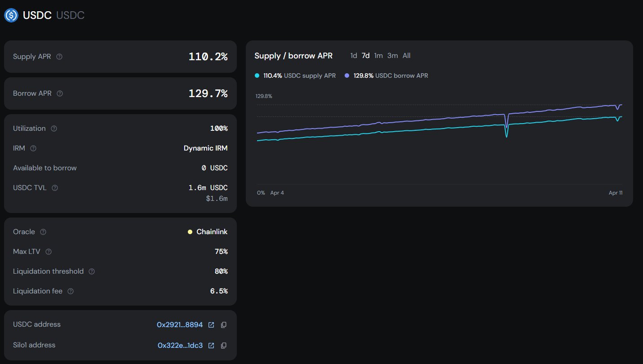This screenshot has width=643, height=364.
Task: Copy the Silo1 address
Action: tap(223, 346)
